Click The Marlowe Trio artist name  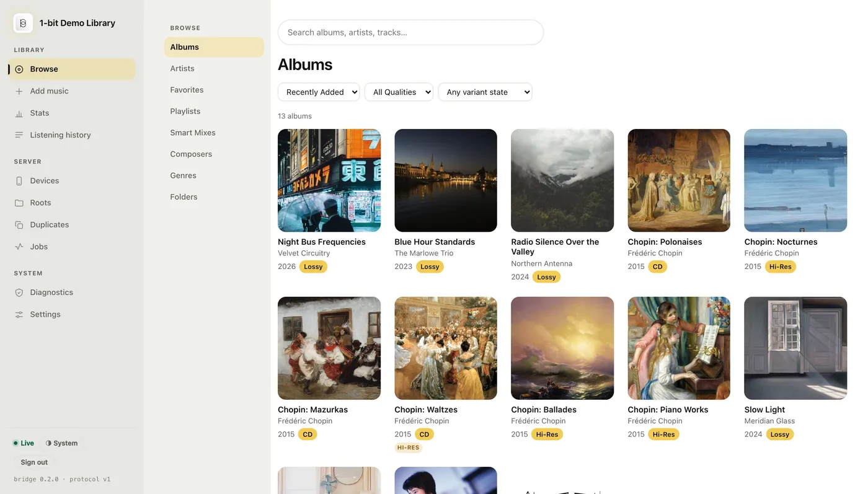pos(424,254)
